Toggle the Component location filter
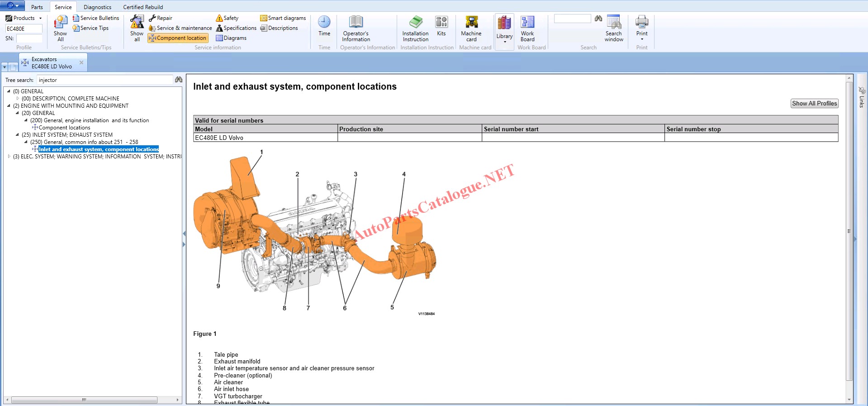The height and width of the screenshot is (406, 868). tap(178, 38)
